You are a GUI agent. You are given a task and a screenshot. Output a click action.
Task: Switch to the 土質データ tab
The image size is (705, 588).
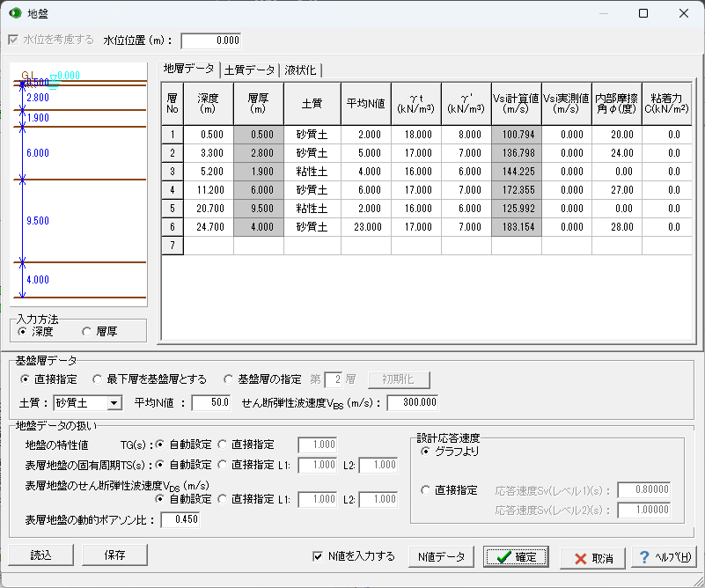point(249,70)
